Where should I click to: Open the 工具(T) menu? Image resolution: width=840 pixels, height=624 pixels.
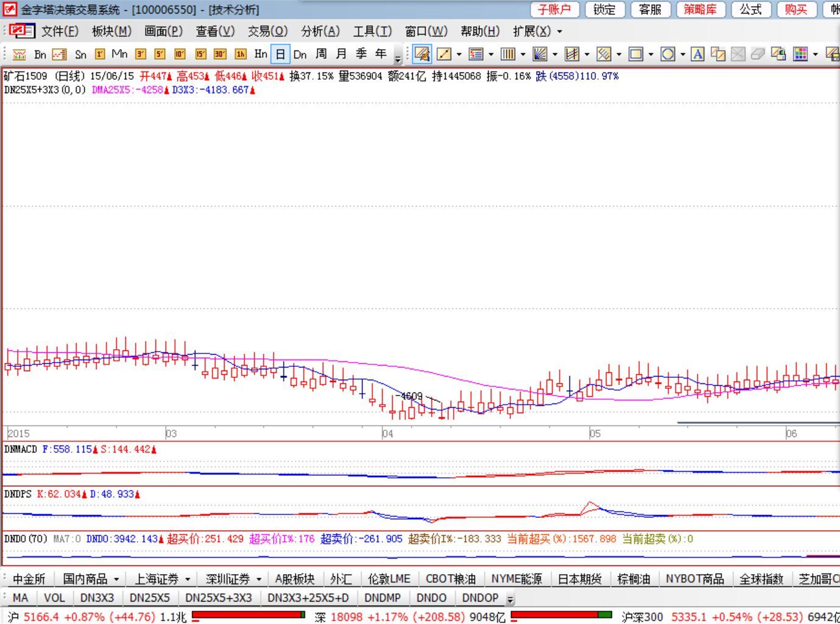coord(372,31)
